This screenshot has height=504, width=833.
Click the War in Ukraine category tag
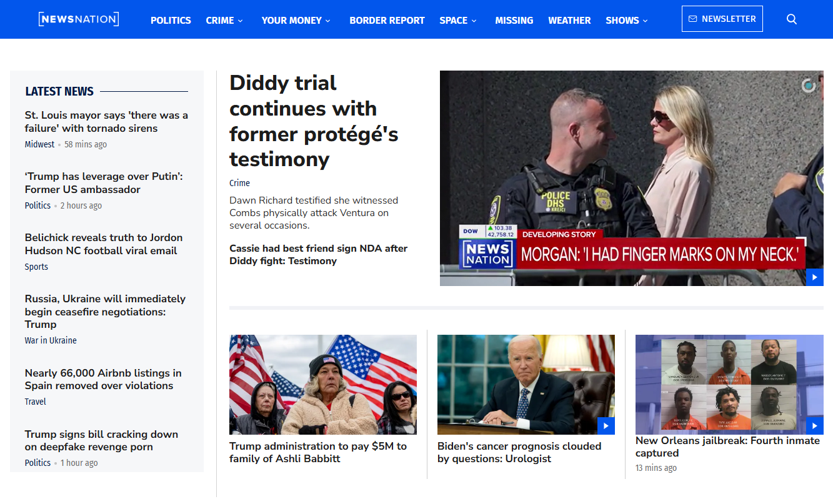(51, 340)
